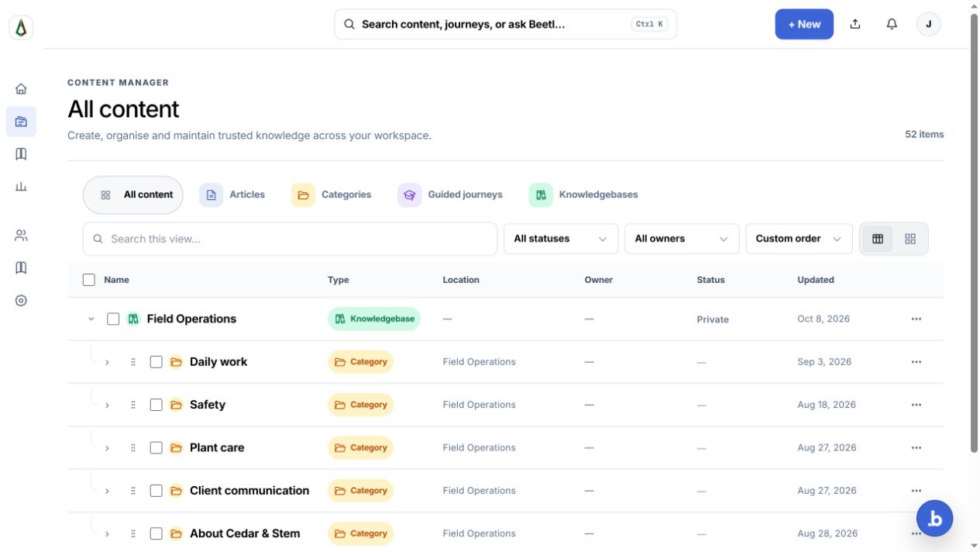Focus the global search box
980x552 pixels.
506,24
